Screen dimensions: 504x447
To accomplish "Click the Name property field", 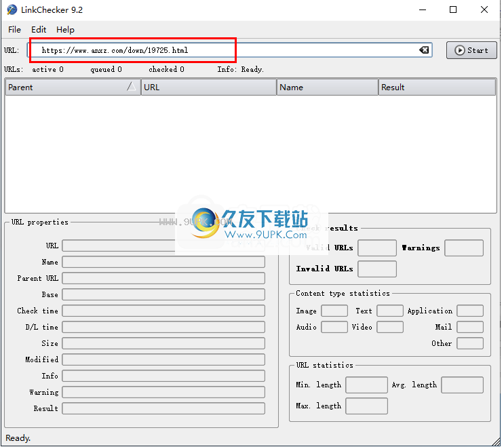I will [163, 262].
